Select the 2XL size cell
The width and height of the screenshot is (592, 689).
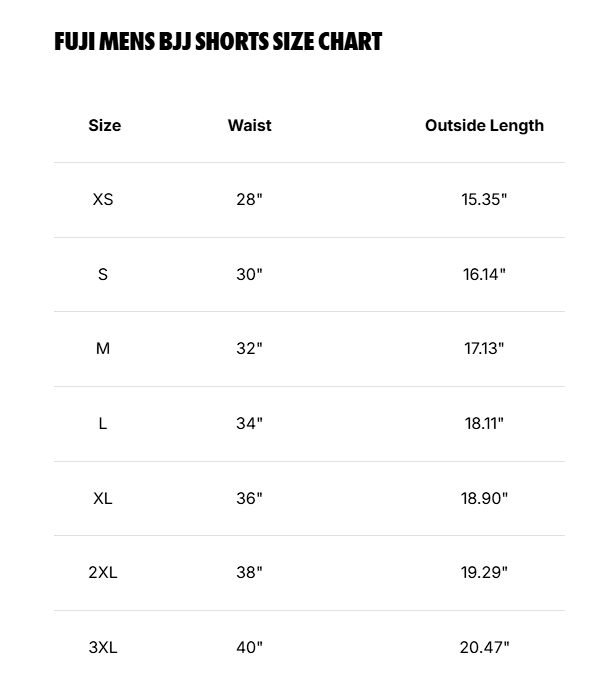point(103,573)
